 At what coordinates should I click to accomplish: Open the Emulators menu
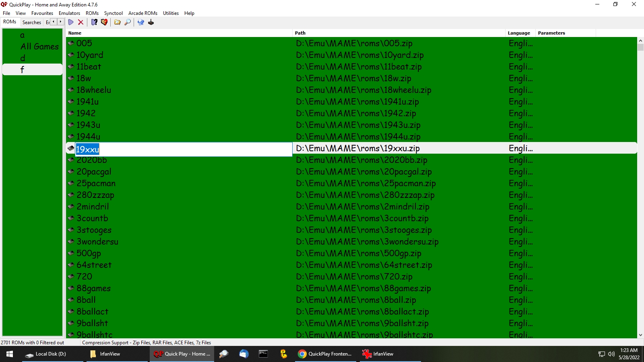69,13
